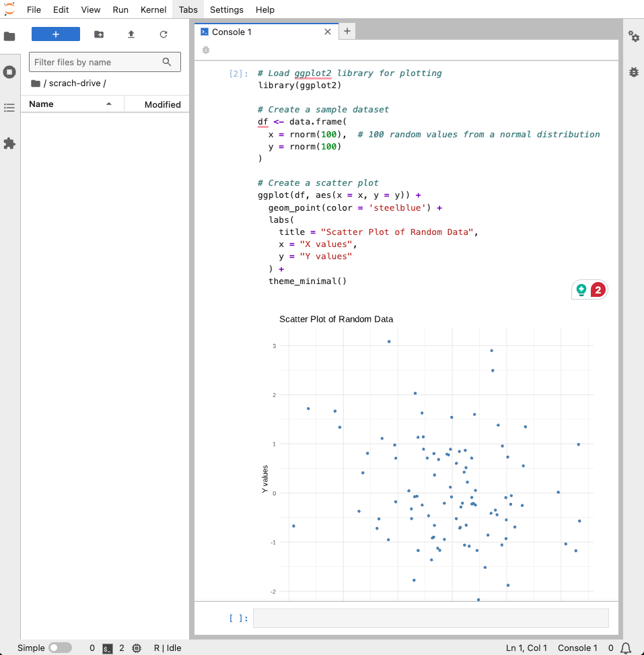Click the executed cell prompt [2]:

(238, 73)
